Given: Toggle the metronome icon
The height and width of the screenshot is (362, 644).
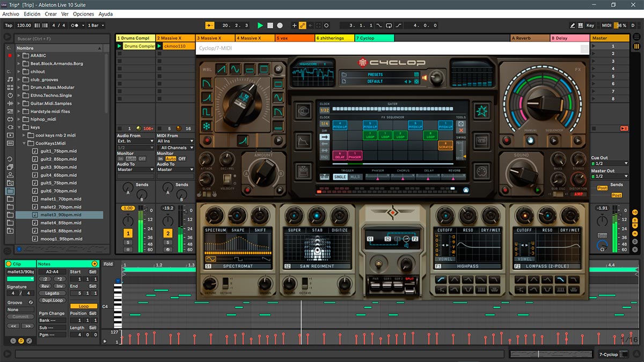Looking at the screenshot, I should point(76,25).
